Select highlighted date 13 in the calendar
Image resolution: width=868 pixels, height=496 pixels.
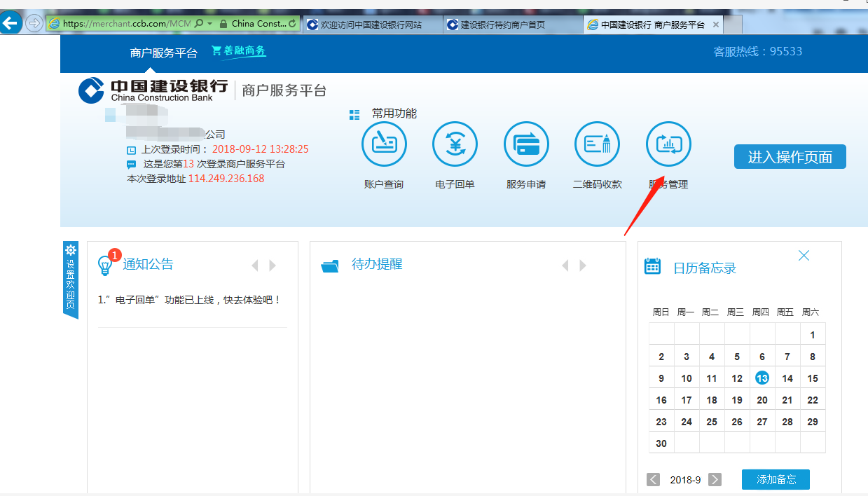coord(762,378)
